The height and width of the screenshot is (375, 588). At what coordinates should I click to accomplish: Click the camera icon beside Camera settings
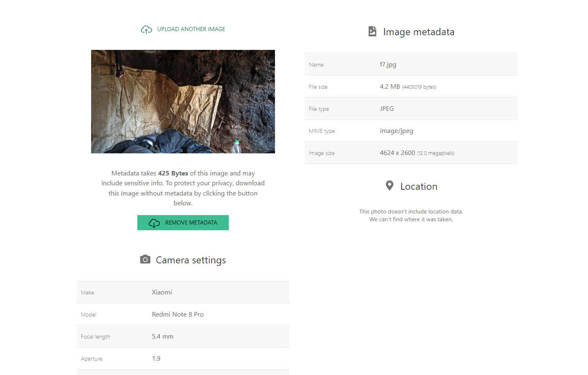pos(145,260)
